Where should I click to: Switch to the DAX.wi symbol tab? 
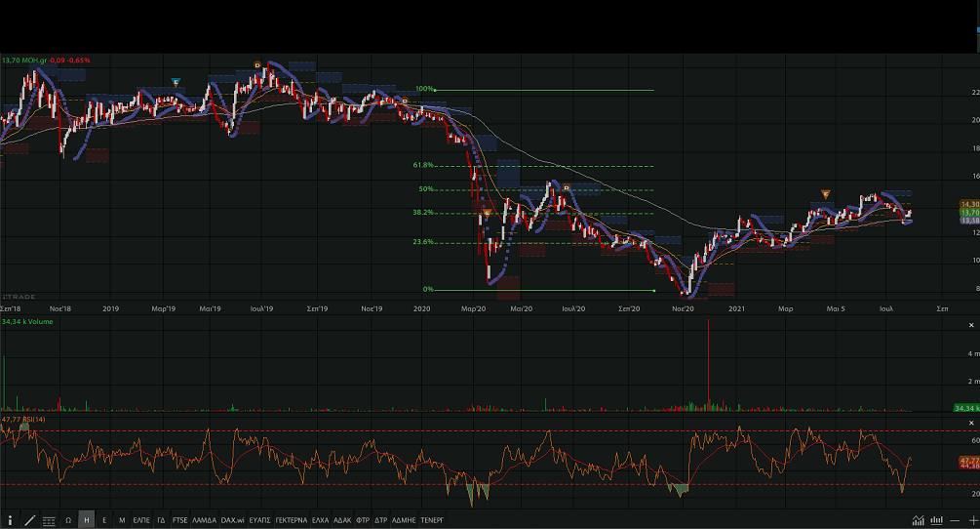pyautogui.click(x=232, y=521)
